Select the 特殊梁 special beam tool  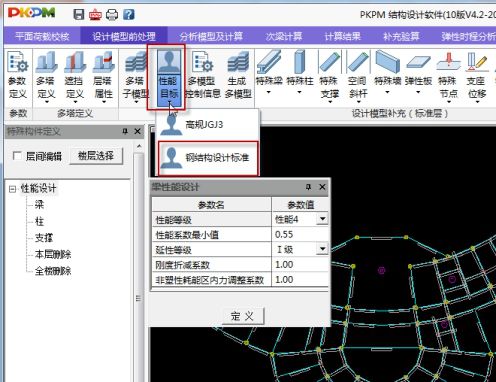click(269, 72)
